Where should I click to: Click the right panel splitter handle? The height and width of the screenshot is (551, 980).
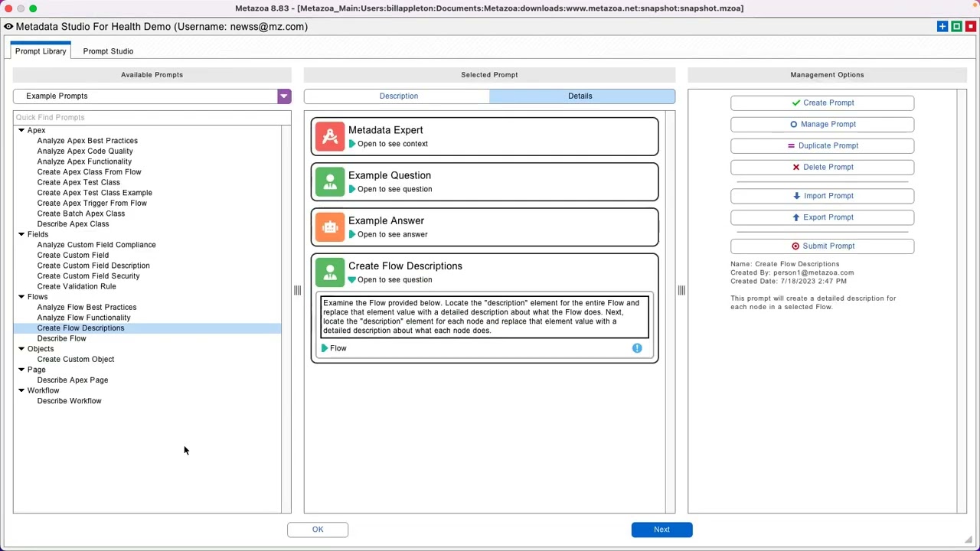[681, 290]
